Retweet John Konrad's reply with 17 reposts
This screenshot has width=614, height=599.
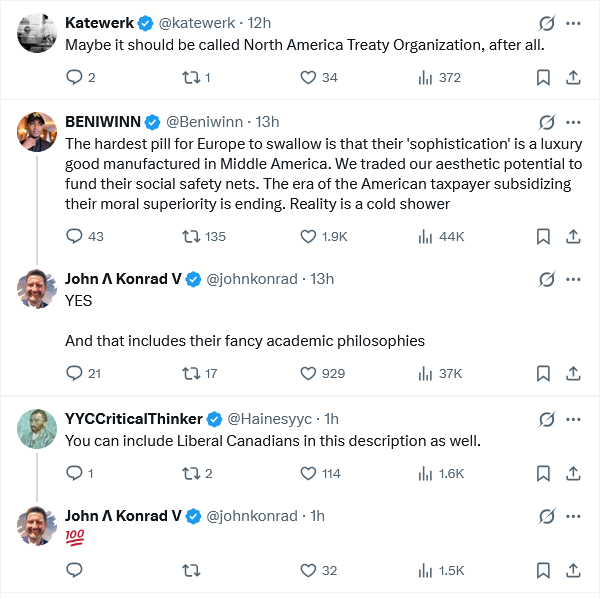pyautogui.click(x=189, y=373)
